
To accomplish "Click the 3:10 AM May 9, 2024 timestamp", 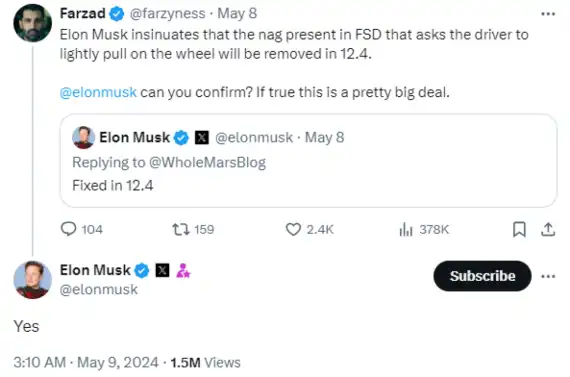I will [x=86, y=362].
